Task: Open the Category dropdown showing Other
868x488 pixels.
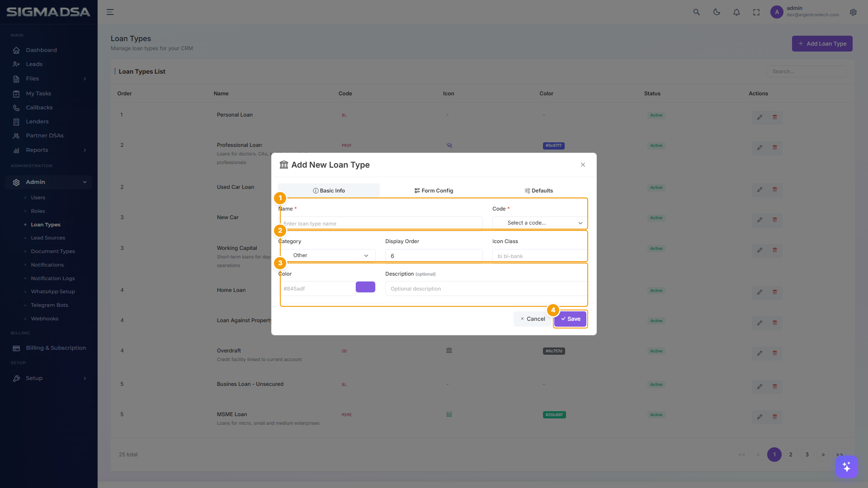Action: click(327, 255)
